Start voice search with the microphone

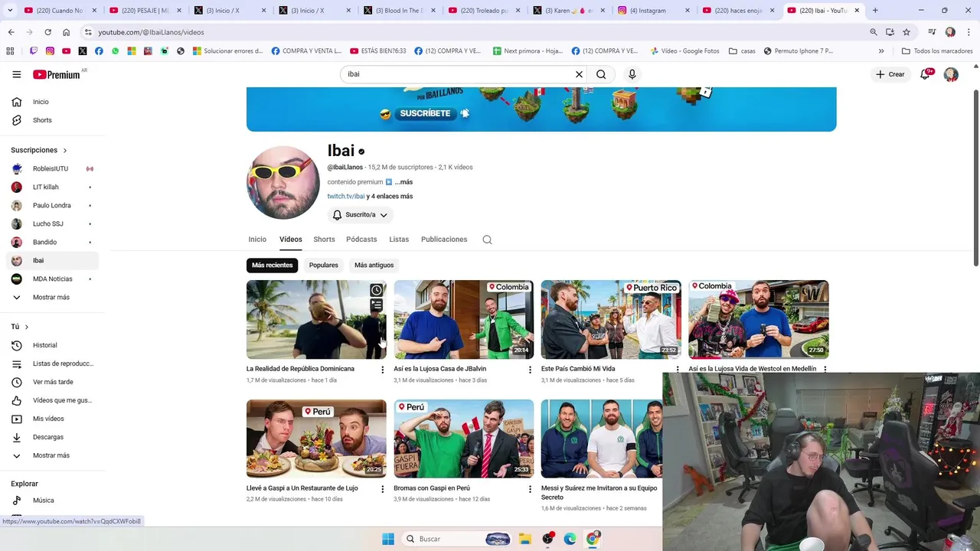(632, 74)
